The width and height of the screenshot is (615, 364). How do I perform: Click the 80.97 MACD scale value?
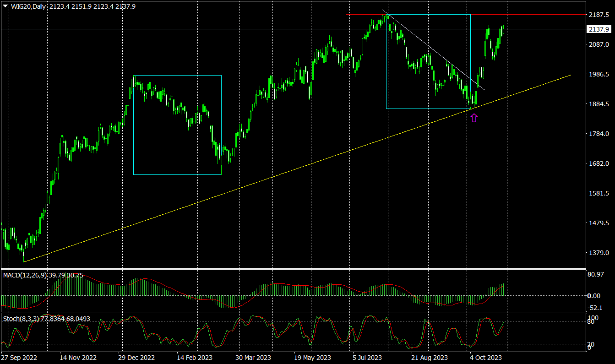tap(596, 274)
